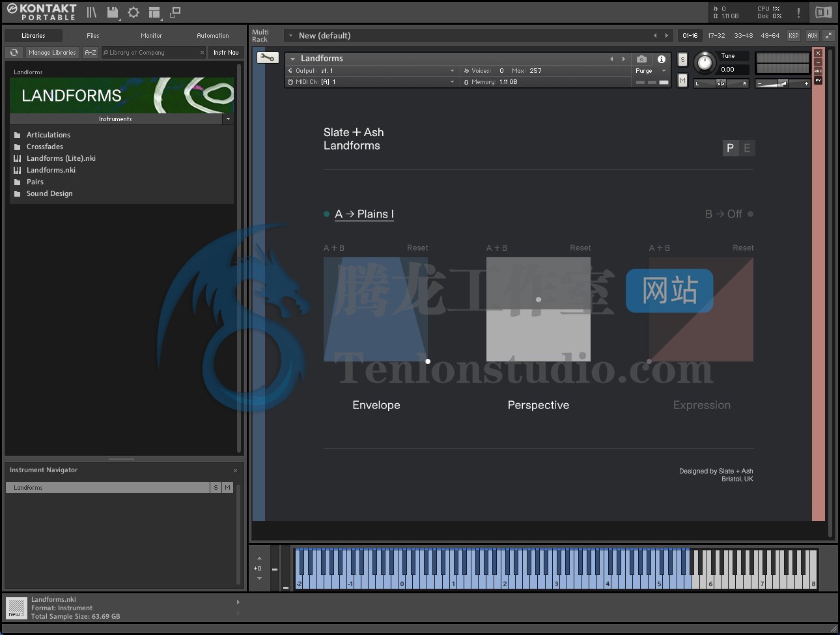Solo the Landforms instrument

coord(682,59)
